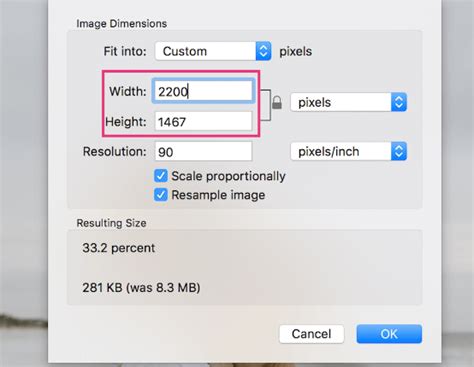Click into the Width field
This screenshot has width=474, height=367.
tap(203, 91)
